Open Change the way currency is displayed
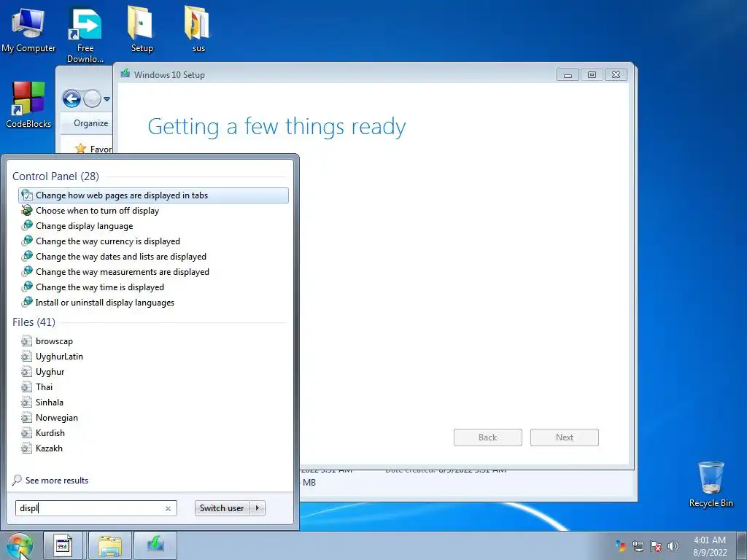Image resolution: width=747 pixels, height=560 pixels. [x=153, y=241]
